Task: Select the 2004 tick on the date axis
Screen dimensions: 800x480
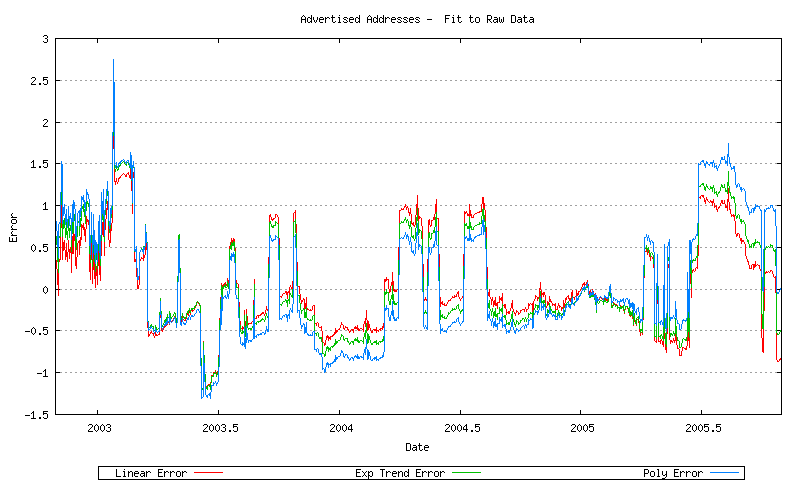Action: coord(339,428)
